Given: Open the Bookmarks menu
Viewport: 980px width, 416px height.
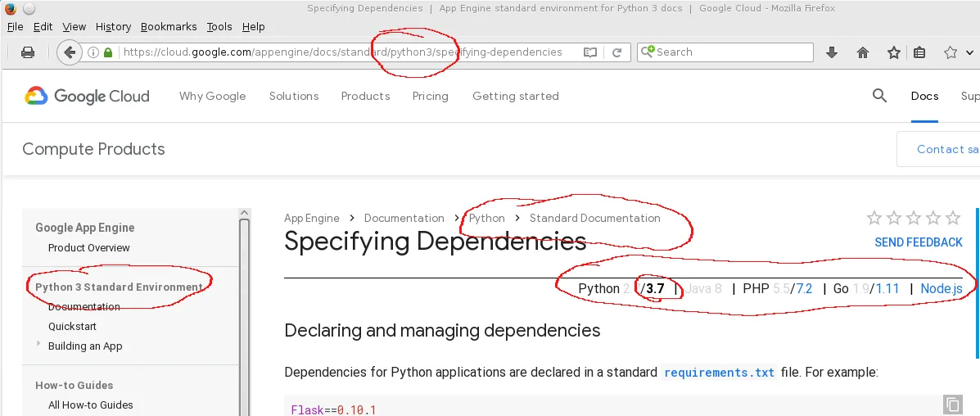Looking at the screenshot, I should [x=169, y=27].
